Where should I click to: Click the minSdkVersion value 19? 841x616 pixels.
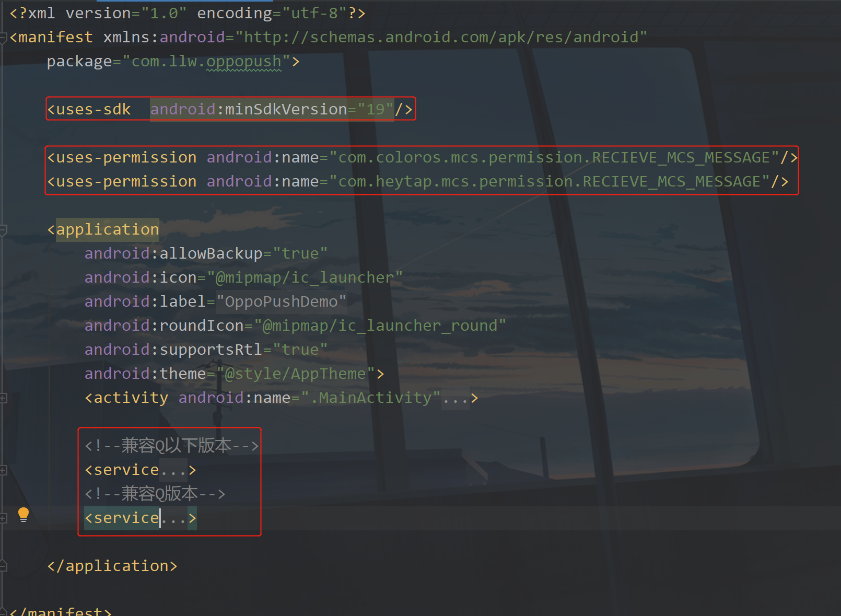376,110
